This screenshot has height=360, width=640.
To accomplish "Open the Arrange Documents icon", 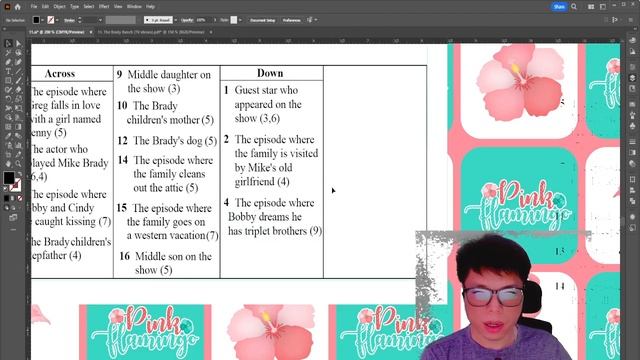I will point(591,7).
